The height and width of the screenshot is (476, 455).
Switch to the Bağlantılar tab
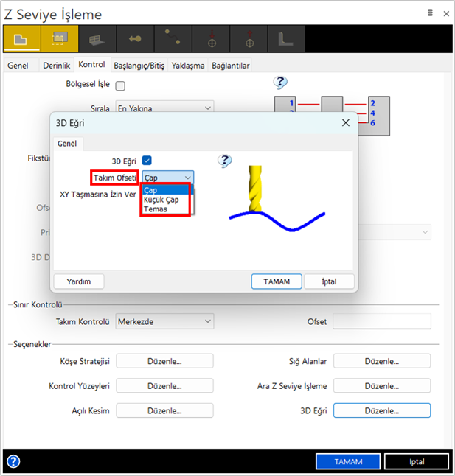point(231,66)
